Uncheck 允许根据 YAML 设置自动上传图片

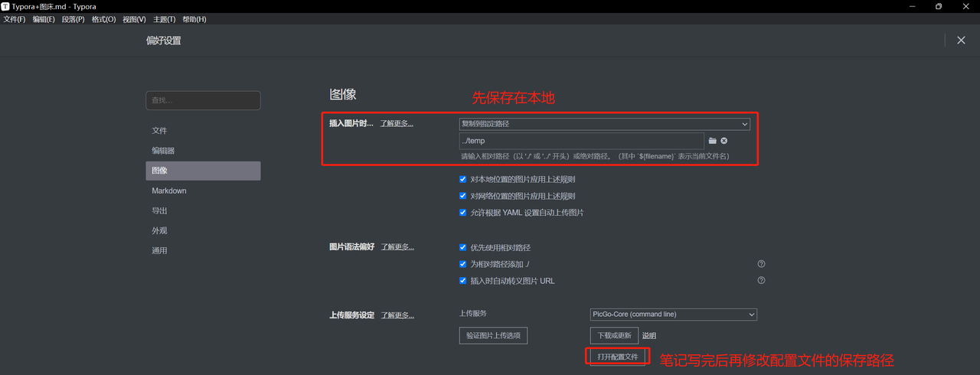(462, 213)
